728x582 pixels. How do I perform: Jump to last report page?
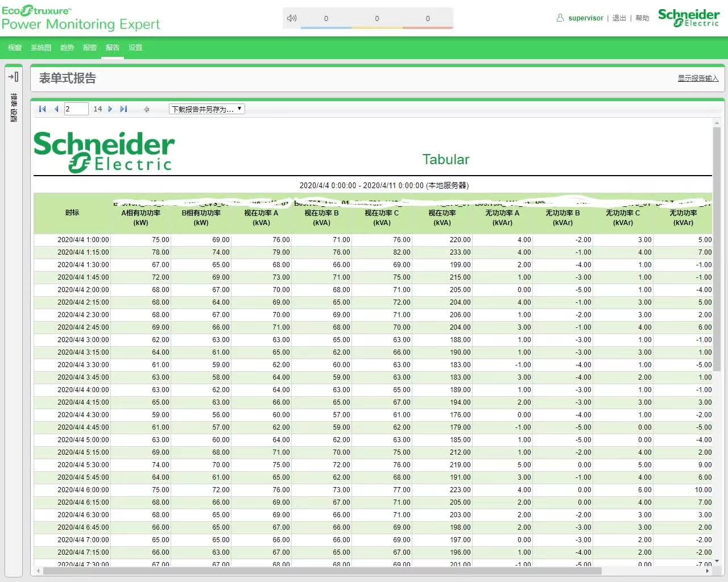click(123, 109)
